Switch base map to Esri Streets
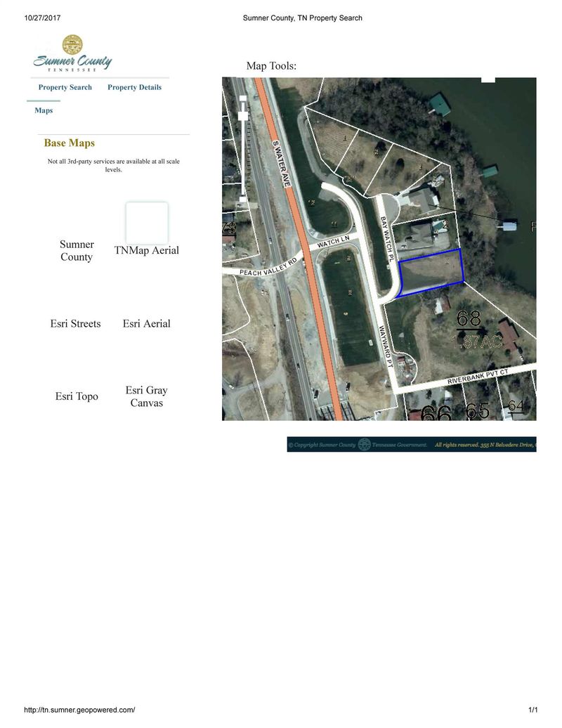Screen dimensions: 562x728 point(76,324)
